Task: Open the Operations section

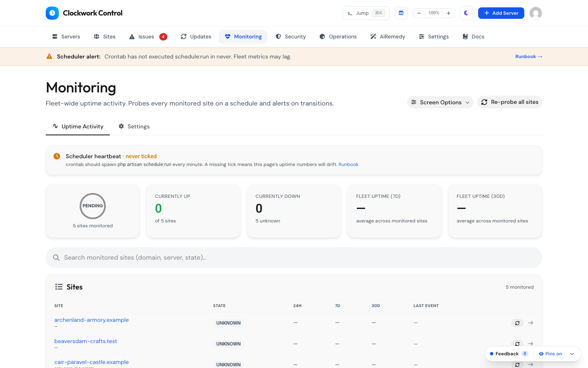Action: [338, 37]
